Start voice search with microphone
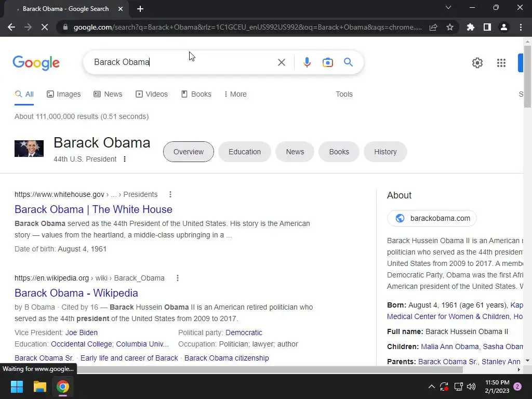The image size is (532, 399). 307,62
